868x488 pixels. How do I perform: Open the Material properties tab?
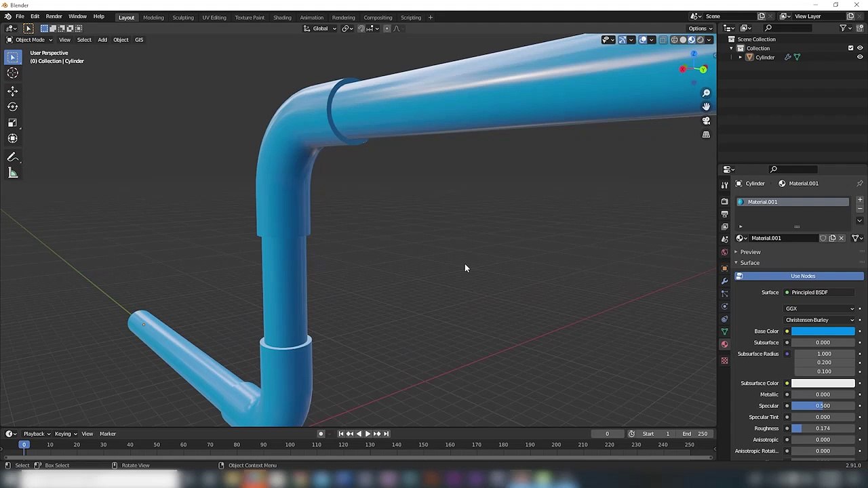click(x=724, y=344)
